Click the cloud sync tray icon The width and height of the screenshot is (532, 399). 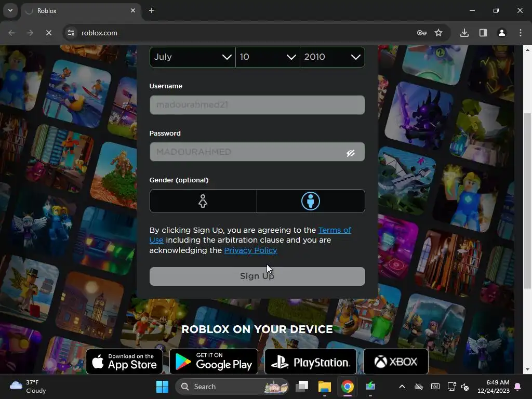tap(419, 387)
